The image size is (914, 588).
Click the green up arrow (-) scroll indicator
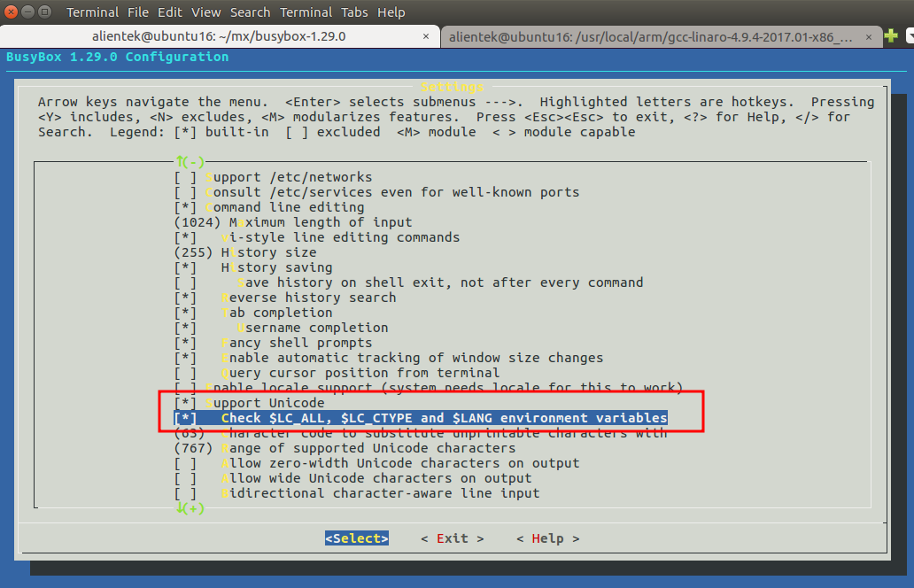190,161
